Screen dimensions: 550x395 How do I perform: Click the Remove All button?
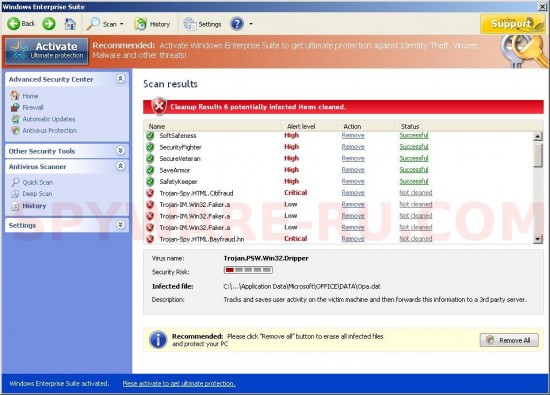(509, 340)
